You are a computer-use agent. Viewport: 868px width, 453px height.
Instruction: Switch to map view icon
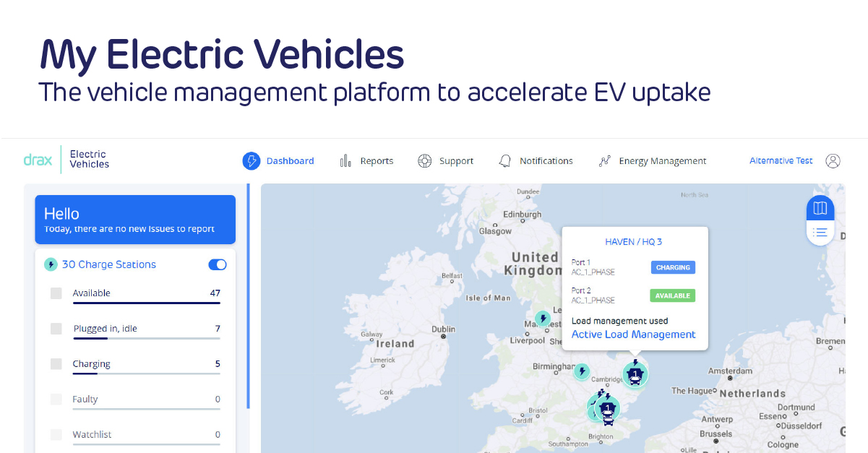coord(820,209)
